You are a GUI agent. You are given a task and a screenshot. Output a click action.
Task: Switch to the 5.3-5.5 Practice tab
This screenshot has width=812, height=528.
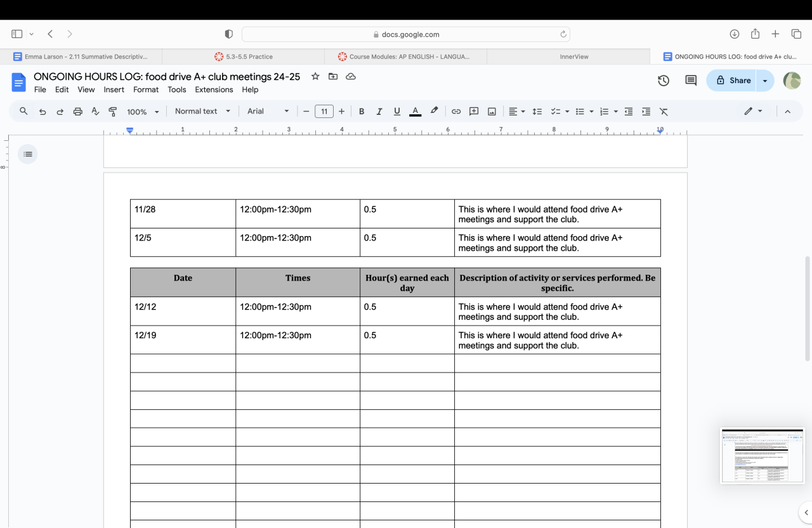244,56
